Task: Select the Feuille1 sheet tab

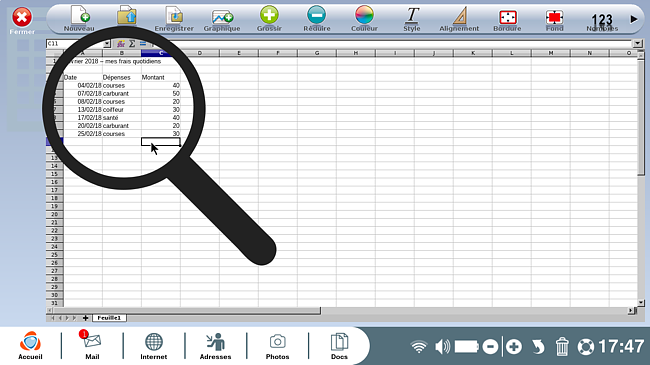Action: tap(109, 318)
